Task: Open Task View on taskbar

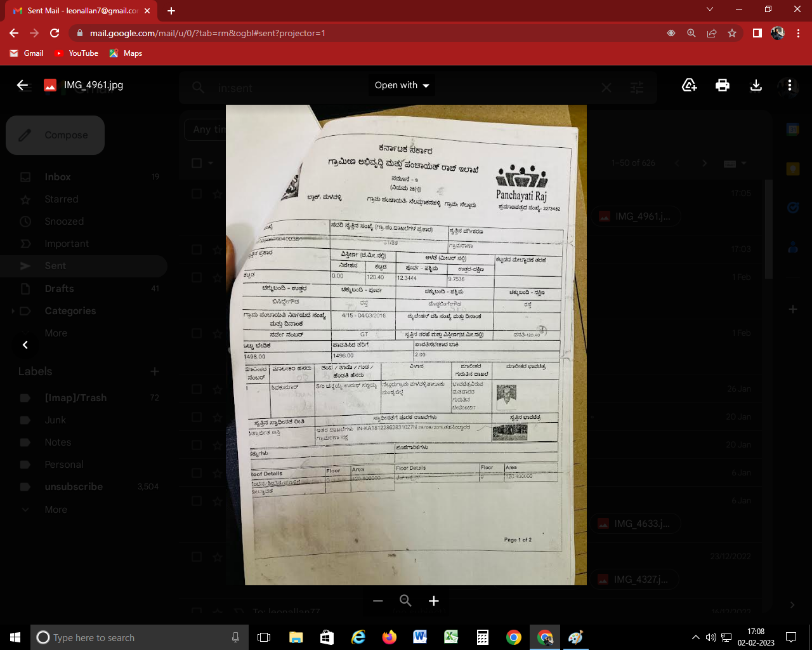Action: 264,637
